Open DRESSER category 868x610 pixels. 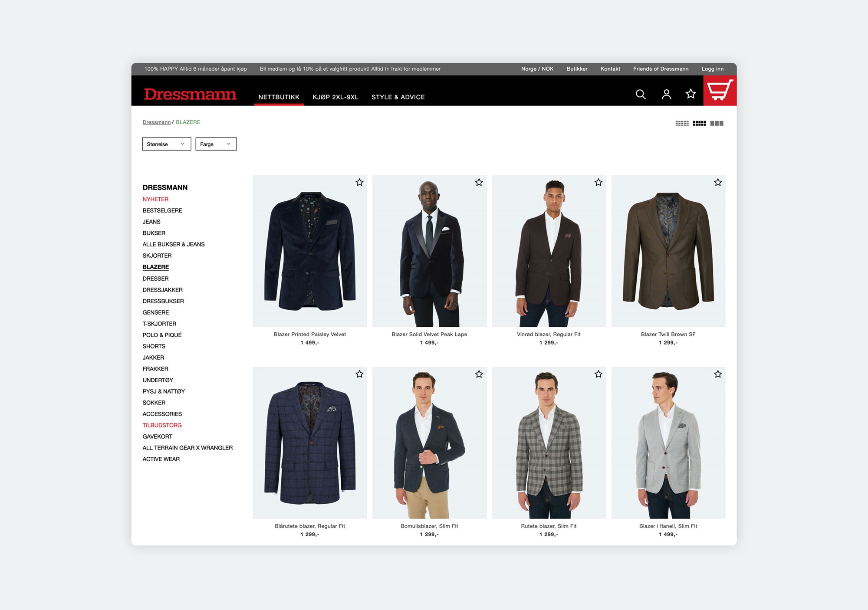click(155, 279)
